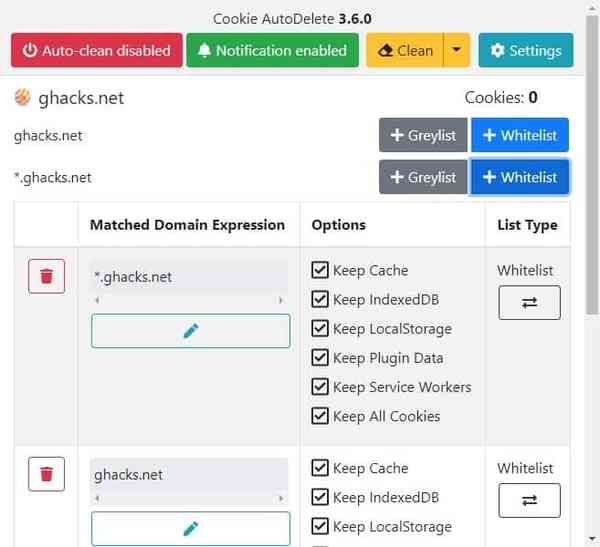Click the Clean button
Image resolution: width=600 pixels, height=547 pixels.
(x=405, y=50)
